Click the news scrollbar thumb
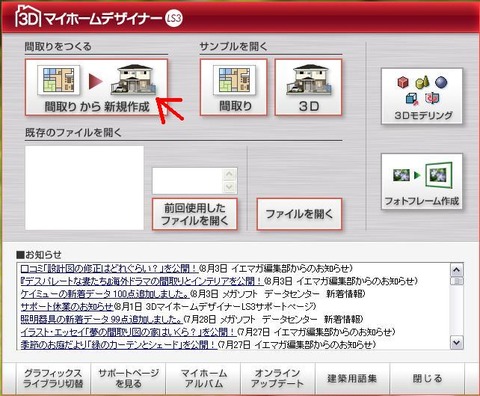The image size is (480, 396). (x=456, y=281)
